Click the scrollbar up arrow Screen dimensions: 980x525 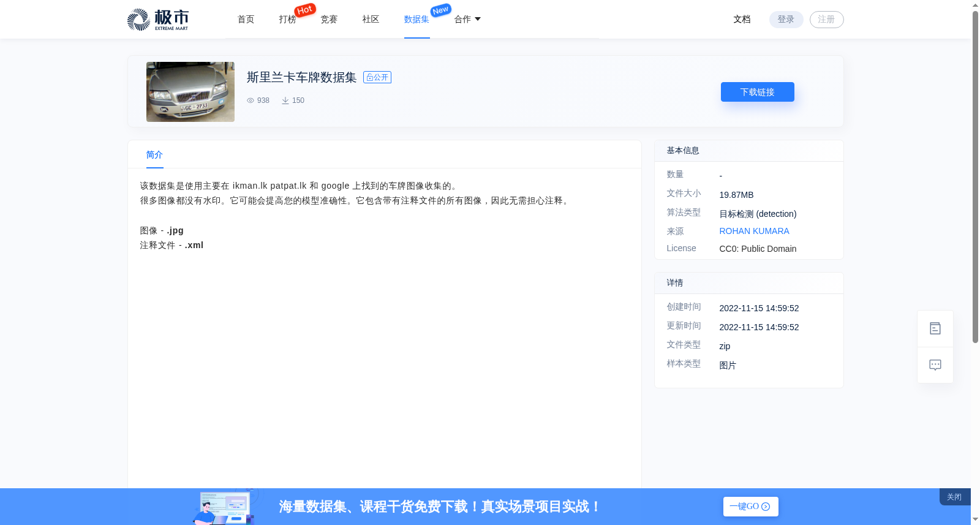click(x=975, y=6)
